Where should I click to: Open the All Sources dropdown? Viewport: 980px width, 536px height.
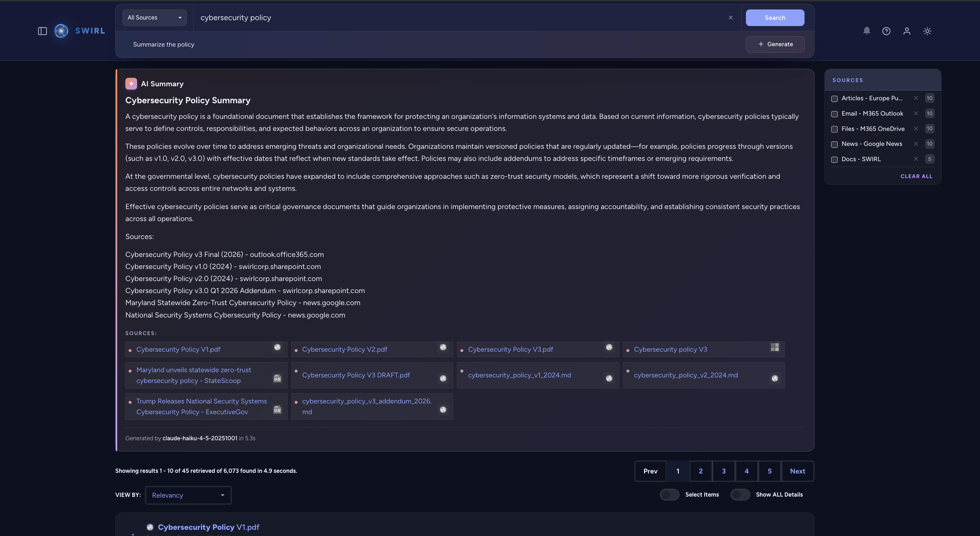point(154,18)
